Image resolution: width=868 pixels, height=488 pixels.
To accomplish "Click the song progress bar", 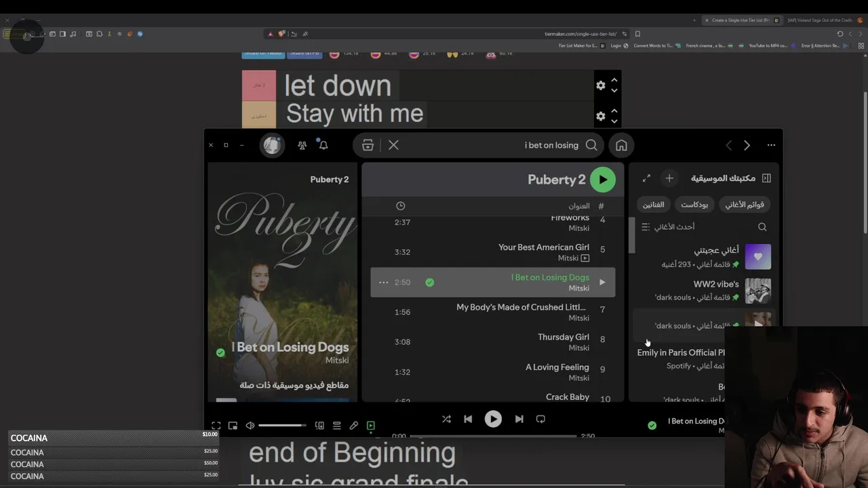I will (493, 436).
